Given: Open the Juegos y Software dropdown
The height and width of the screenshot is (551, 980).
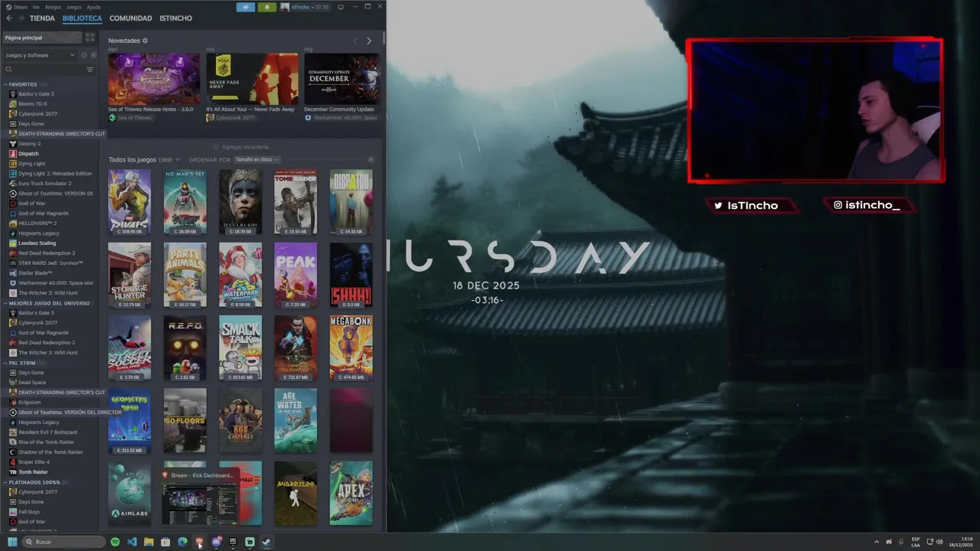Looking at the screenshot, I should click(40, 55).
